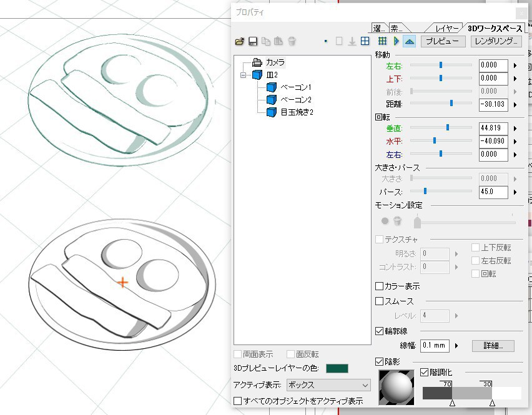This screenshot has width=532, height=415.
Task: Click the 移動 上下 value field
Action: tap(493, 79)
